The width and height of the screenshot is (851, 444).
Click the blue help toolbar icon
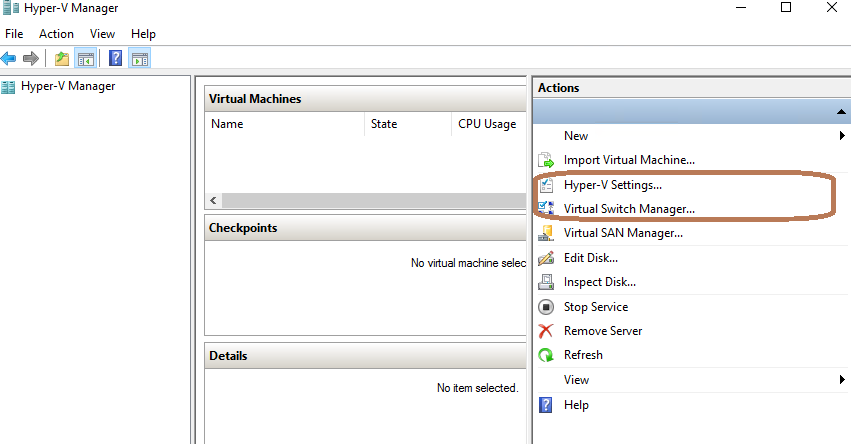point(115,59)
